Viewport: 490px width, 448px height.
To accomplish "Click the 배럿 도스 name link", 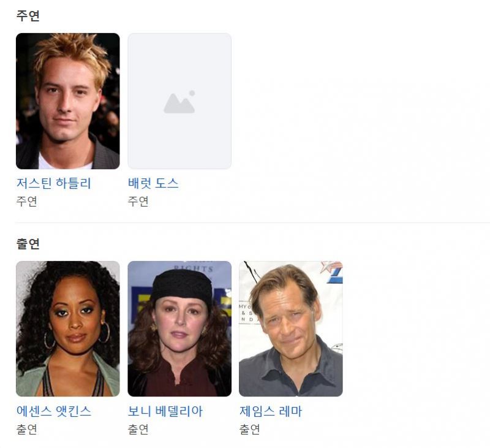I will point(153,183).
